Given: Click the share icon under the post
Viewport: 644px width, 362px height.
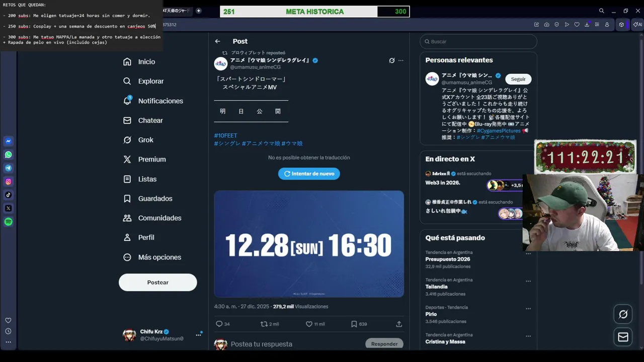Looking at the screenshot, I should pyautogui.click(x=399, y=324).
